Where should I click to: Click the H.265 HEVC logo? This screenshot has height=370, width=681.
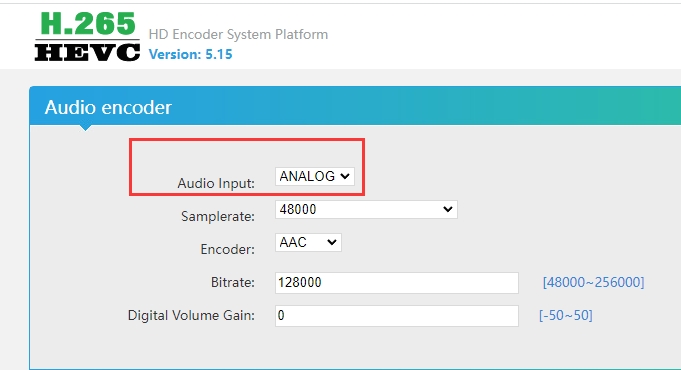(x=87, y=36)
